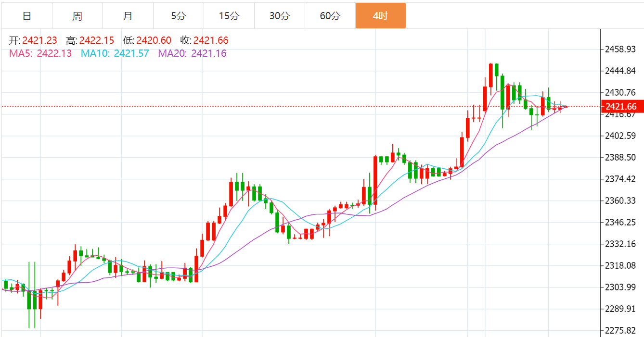Click the 低 low price value 2420.60

pyautogui.click(x=154, y=40)
